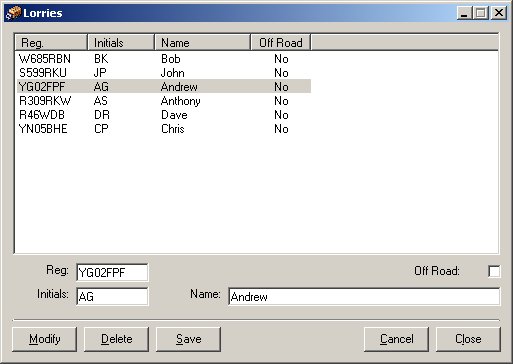Click into the Reg input field
The height and width of the screenshot is (364, 513).
pos(112,272)
